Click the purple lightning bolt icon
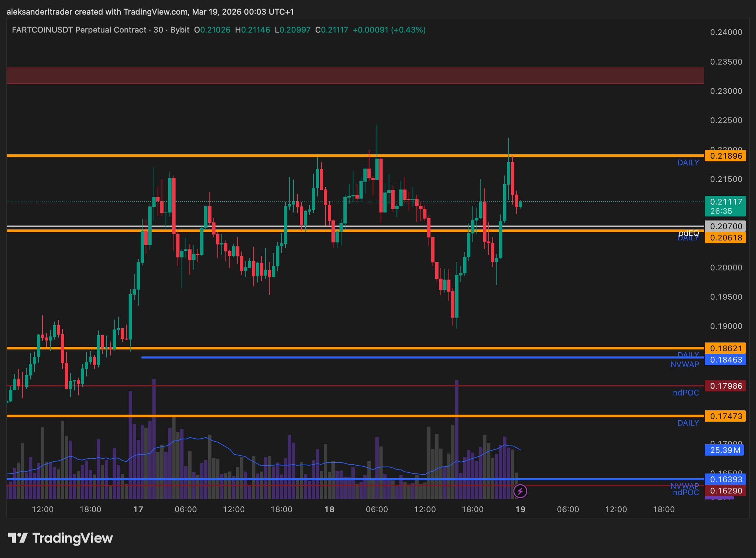 520,491
